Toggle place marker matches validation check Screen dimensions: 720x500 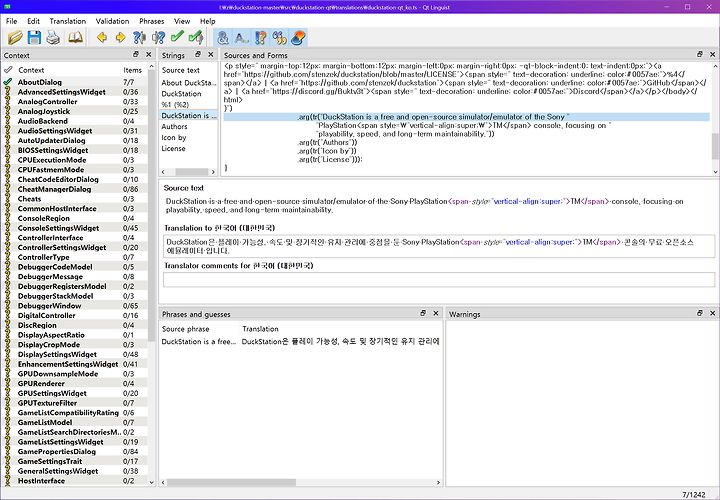point(279,38)
